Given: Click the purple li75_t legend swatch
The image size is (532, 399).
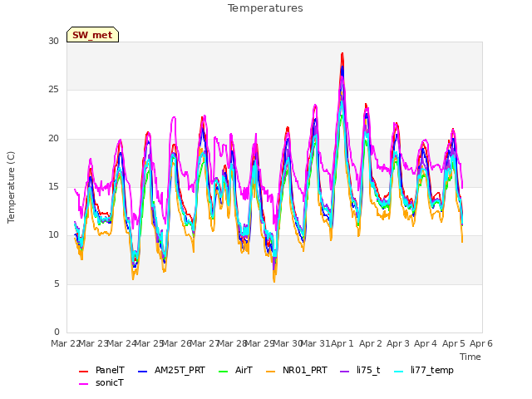Looking at the screenshot, I should [345, 372].
